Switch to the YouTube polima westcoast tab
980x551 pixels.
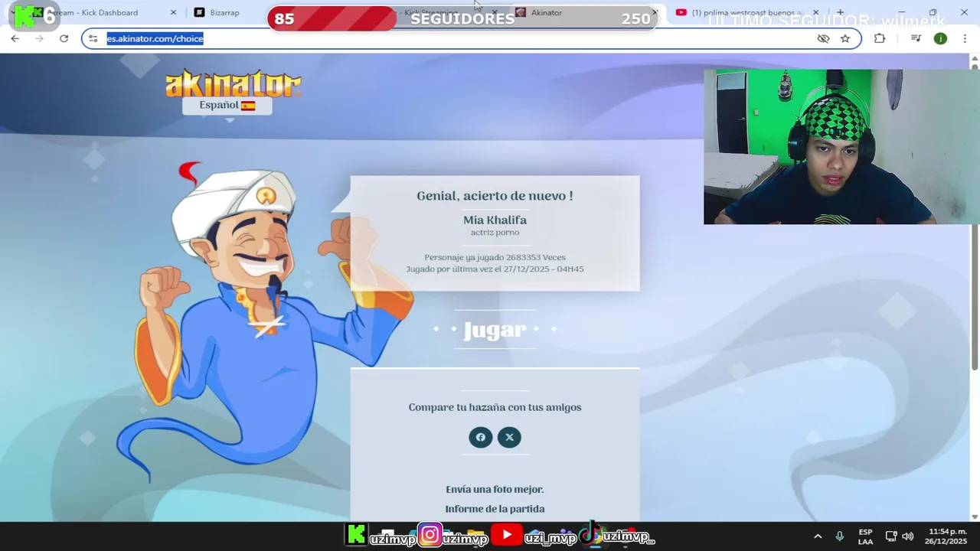click(746, 12)
